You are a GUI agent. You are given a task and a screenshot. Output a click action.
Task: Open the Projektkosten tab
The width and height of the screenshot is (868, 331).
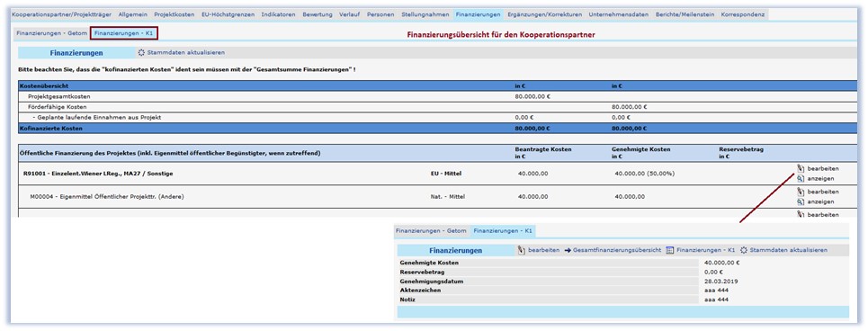point(174,14)
